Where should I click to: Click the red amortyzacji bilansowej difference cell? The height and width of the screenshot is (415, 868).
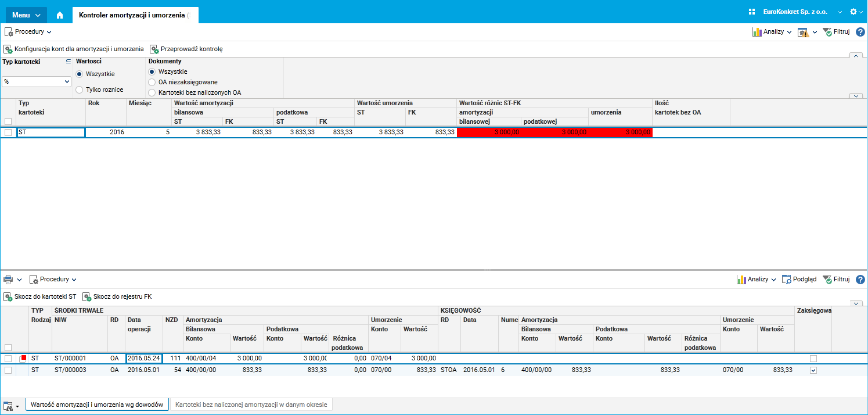click(x=489, y=133)
